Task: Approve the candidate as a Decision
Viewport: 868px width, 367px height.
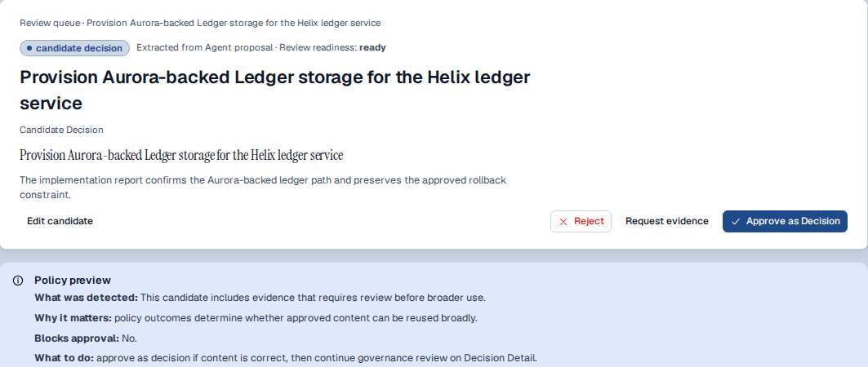Action: click(x=785, y=221)
